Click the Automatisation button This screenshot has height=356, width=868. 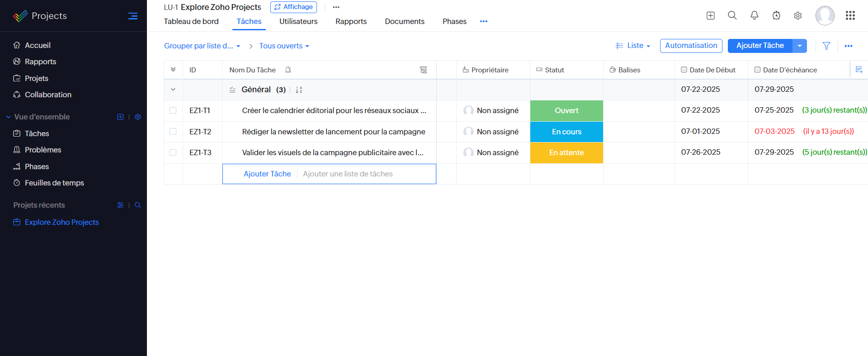pyautogui.click(x=691, y=46)
